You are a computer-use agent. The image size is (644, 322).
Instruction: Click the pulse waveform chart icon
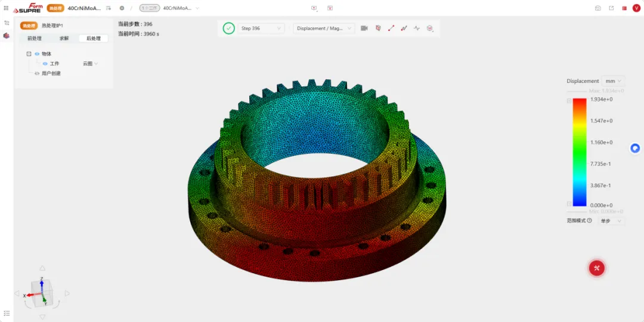pos(417,29)
